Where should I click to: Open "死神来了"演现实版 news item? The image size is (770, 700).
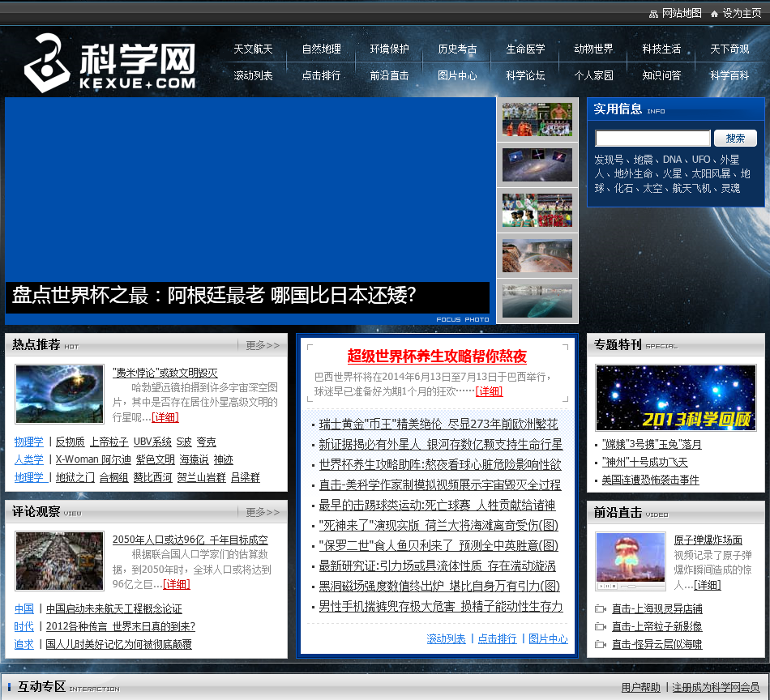coord(438,525)
